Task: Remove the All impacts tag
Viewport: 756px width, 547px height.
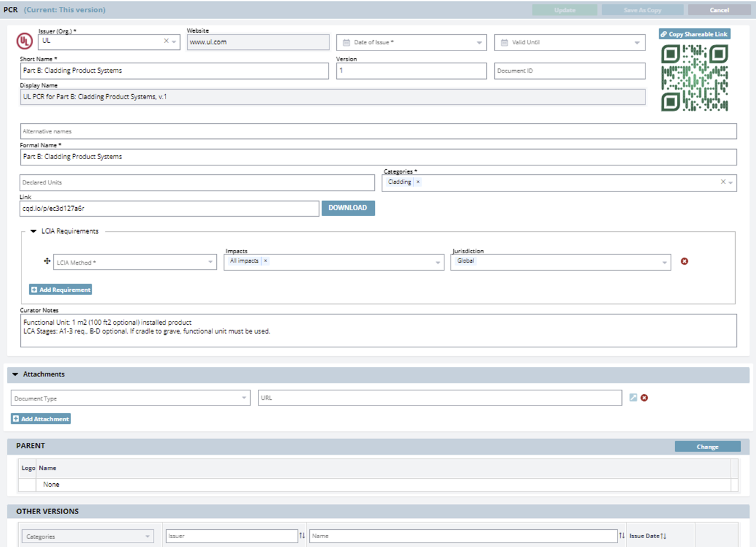Action: (x=265, y=261)
